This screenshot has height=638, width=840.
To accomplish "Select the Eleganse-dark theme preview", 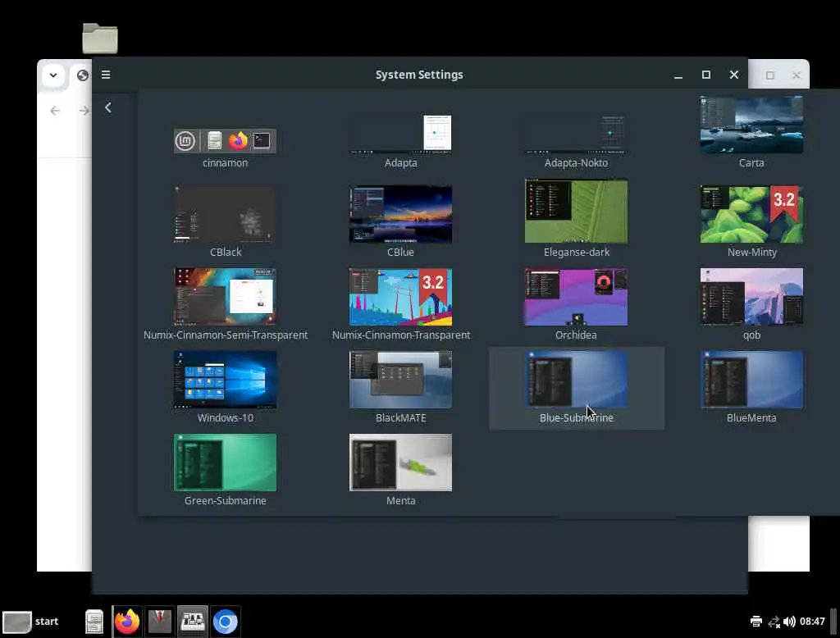I will 576,212.
